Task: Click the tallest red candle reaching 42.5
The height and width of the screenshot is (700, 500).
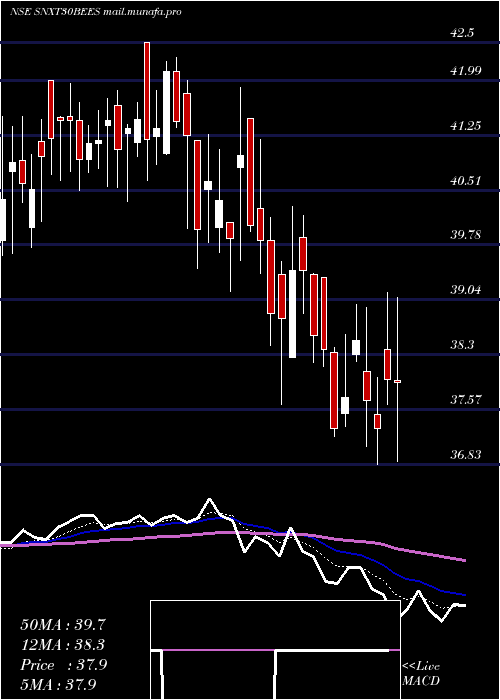Action: [x=147, y=91]
